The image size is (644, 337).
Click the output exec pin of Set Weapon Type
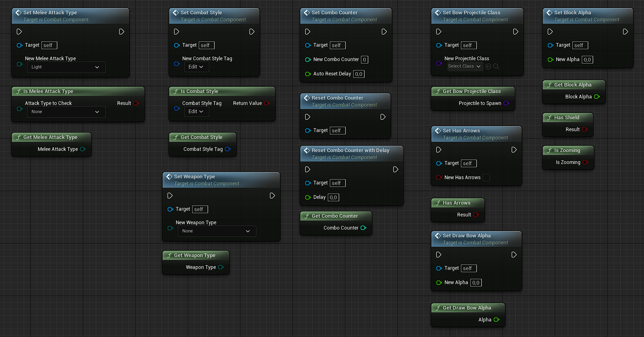coord(272,196)
